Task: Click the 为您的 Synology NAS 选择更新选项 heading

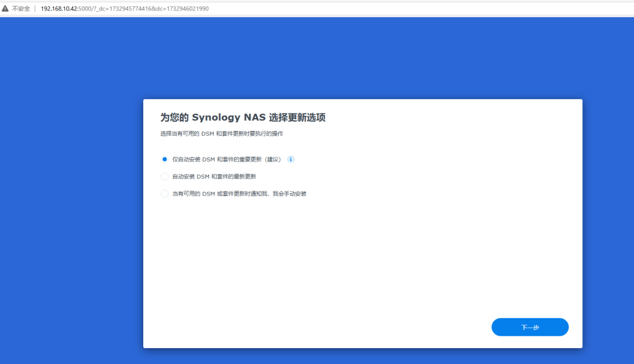Action: (242, 117)
